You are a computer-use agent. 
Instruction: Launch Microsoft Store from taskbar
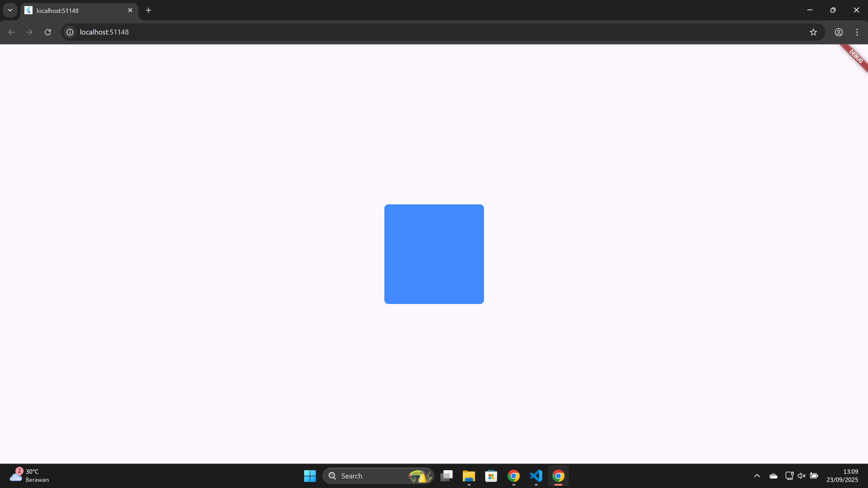coord(491,476)
